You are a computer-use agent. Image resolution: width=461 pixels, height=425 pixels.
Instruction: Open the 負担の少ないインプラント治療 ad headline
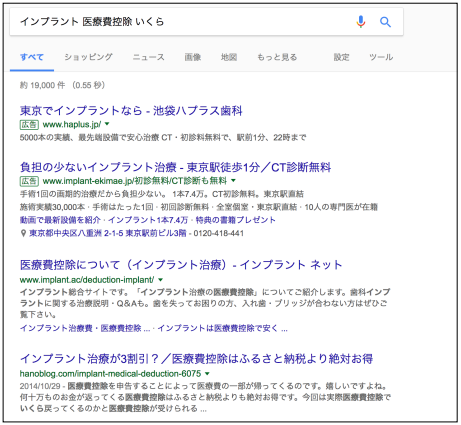tap(175, 167)
